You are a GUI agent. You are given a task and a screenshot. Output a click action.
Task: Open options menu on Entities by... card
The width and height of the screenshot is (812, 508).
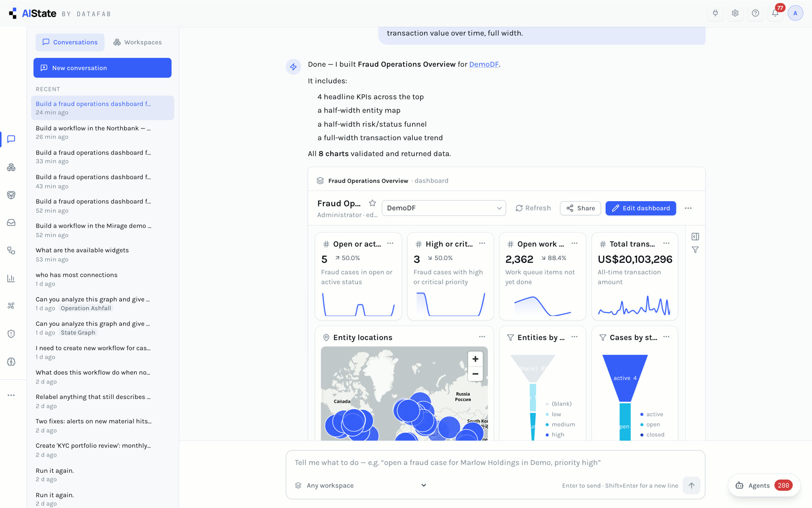[x=574, y=337]
